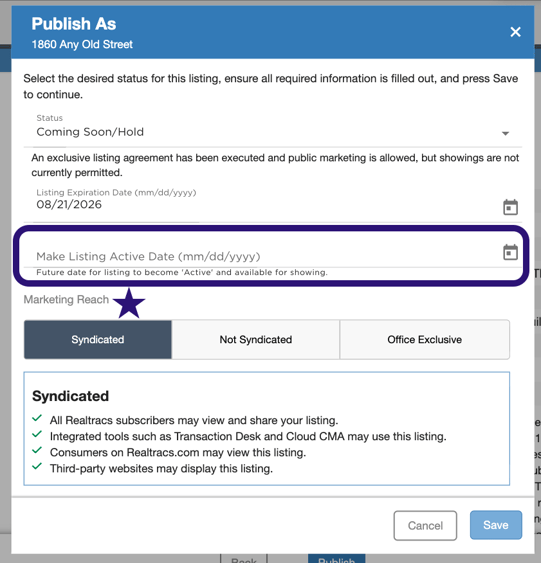Click checkmark beside Integrated tools line
Viewport: 541px width, 563px height.
37,434
